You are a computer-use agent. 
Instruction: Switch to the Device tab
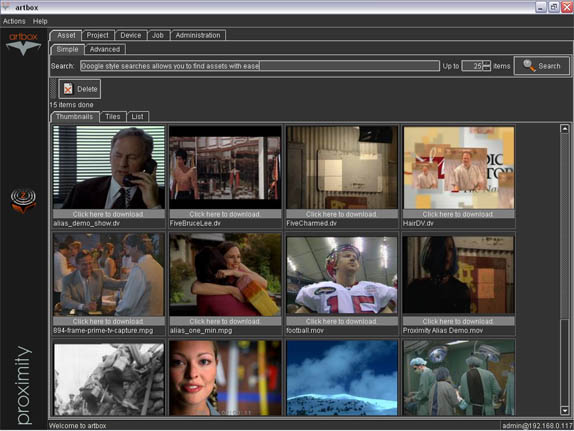[x=131, y=35]
